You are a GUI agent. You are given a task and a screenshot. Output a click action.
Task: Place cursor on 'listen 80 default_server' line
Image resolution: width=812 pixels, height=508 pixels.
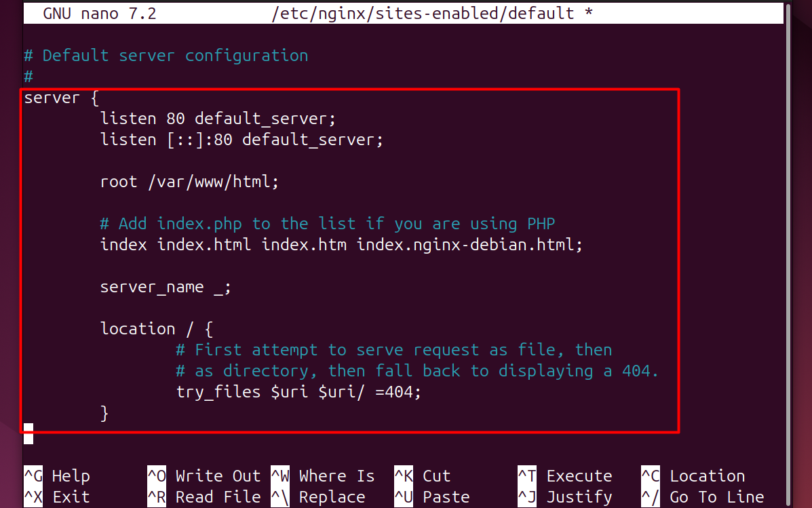(x=218, y=119)
